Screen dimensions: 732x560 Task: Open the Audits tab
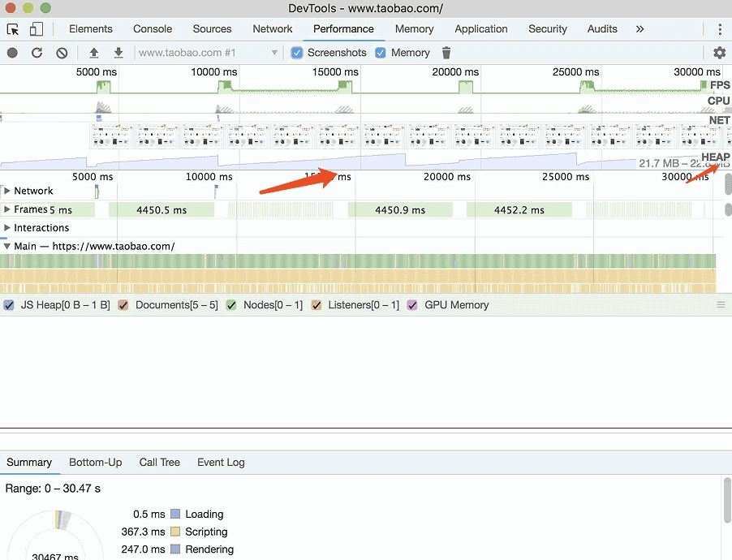pyautogui.click(x=602, y=29)
